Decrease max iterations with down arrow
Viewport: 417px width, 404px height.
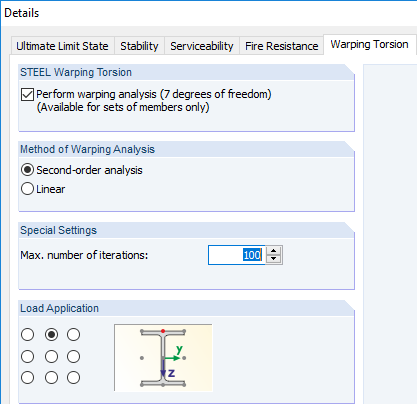(x=274, y=259)
